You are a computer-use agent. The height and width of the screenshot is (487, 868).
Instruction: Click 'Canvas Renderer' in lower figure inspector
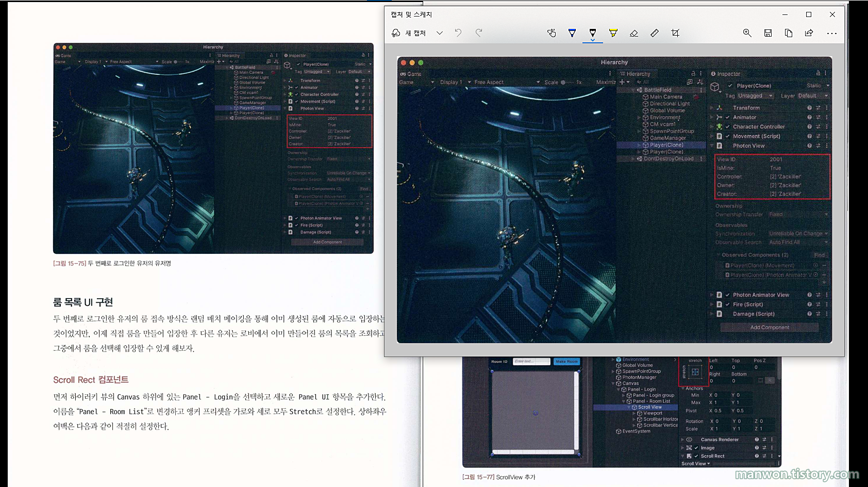click(720, 440)
